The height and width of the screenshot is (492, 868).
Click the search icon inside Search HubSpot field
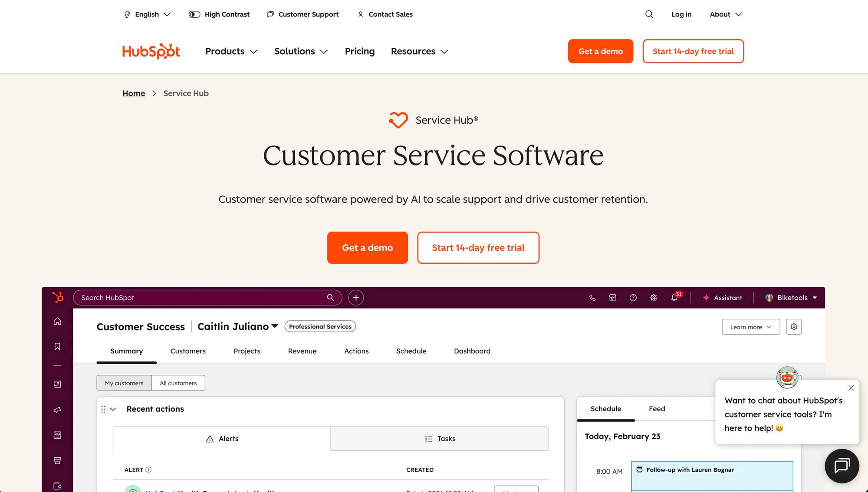click(330, 298)
